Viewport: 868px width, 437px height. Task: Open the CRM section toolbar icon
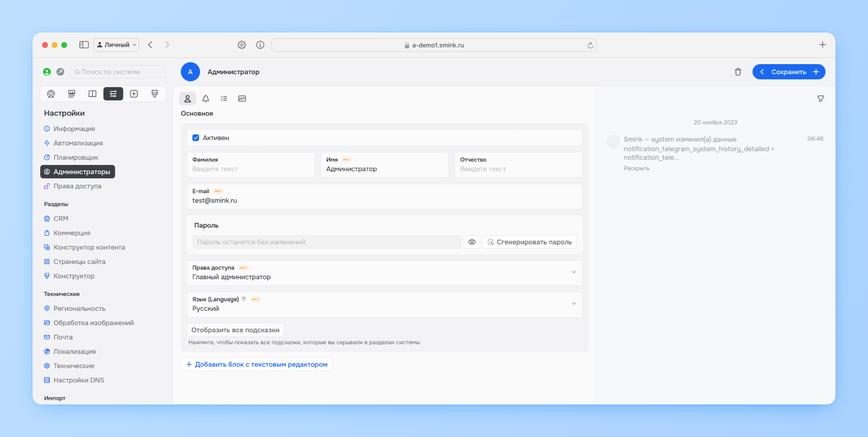(51, 94)
